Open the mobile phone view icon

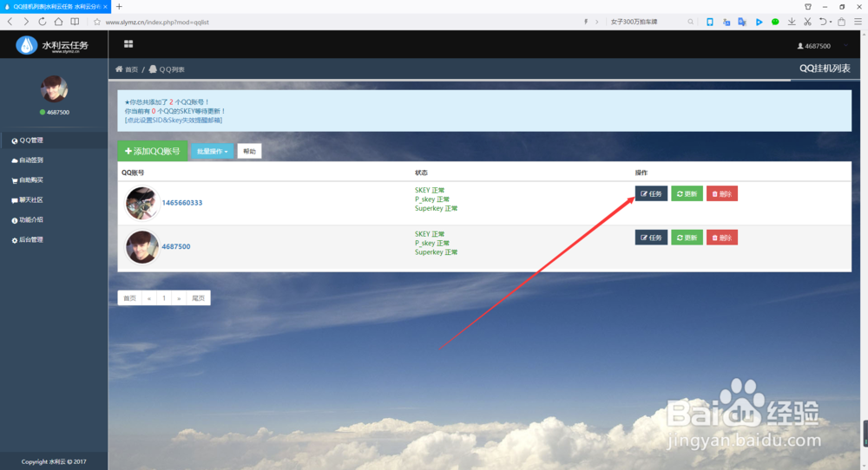tap(710, 23)
